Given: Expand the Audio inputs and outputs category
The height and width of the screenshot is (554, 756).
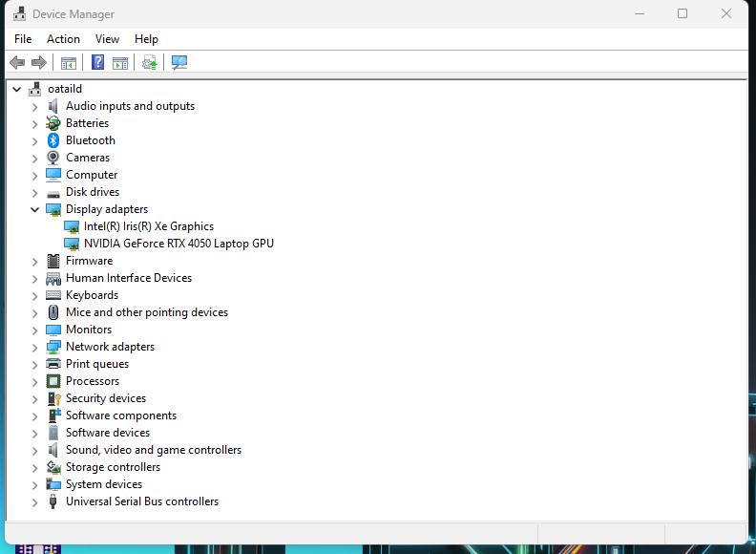Looking at the screenshot, I should click(x=34, y=107).
